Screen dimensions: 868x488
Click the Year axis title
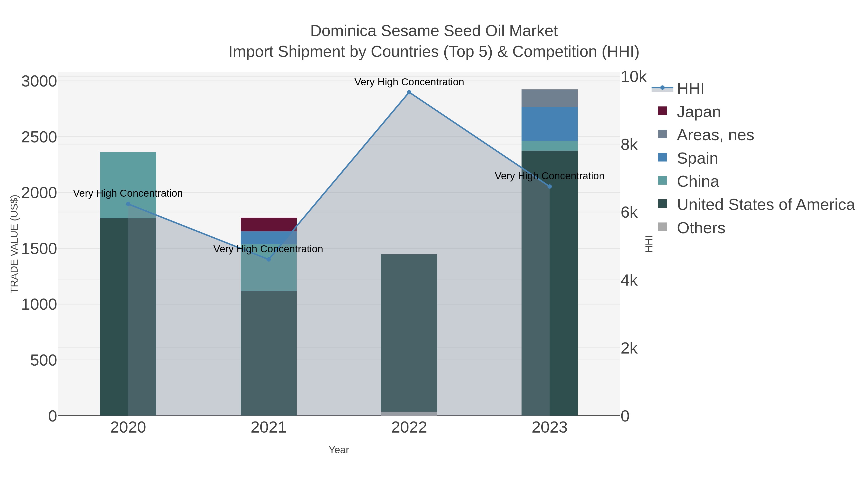[339, 450]
